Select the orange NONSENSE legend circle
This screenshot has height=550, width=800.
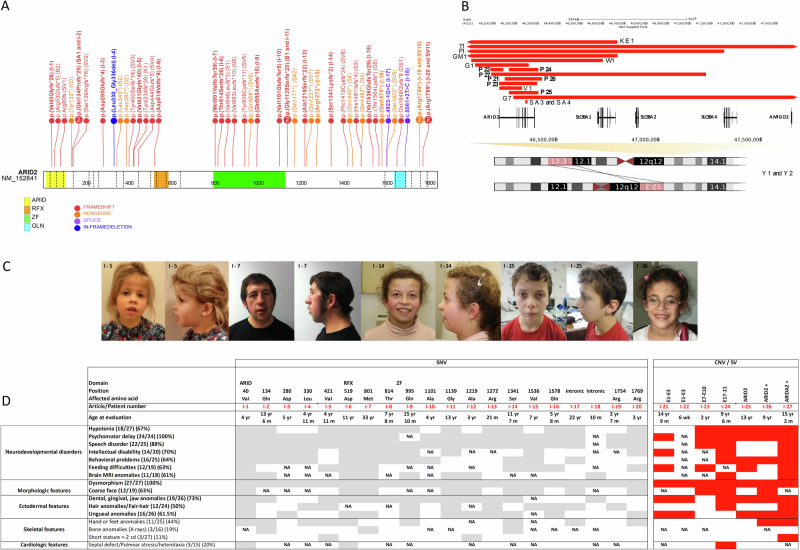coord(77,214)
